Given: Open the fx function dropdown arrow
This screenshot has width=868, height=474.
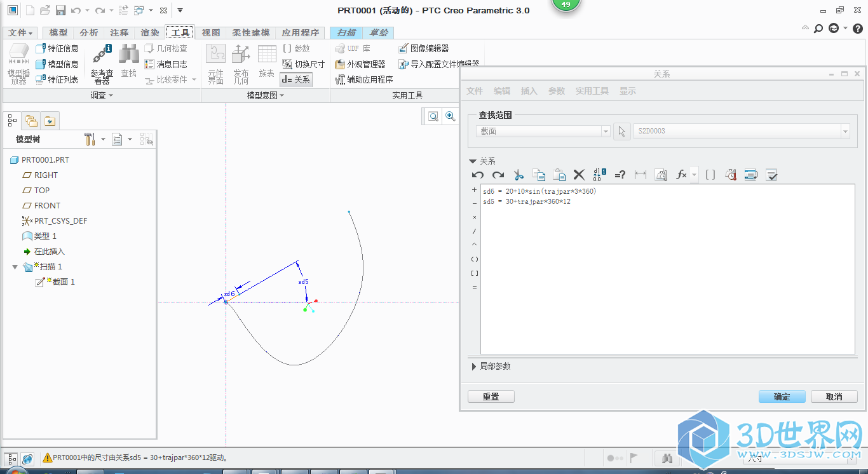Looking at the screenshot, I should pos(694,175).
